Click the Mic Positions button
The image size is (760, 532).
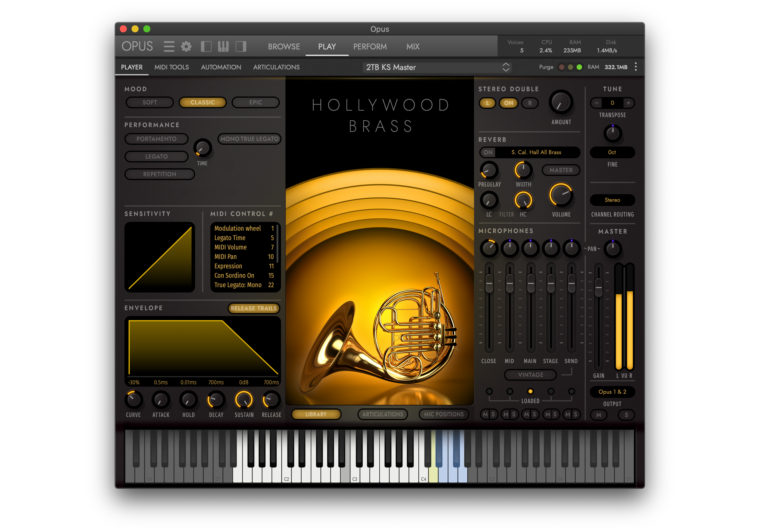pyautogui.click(x=444, y=414)
